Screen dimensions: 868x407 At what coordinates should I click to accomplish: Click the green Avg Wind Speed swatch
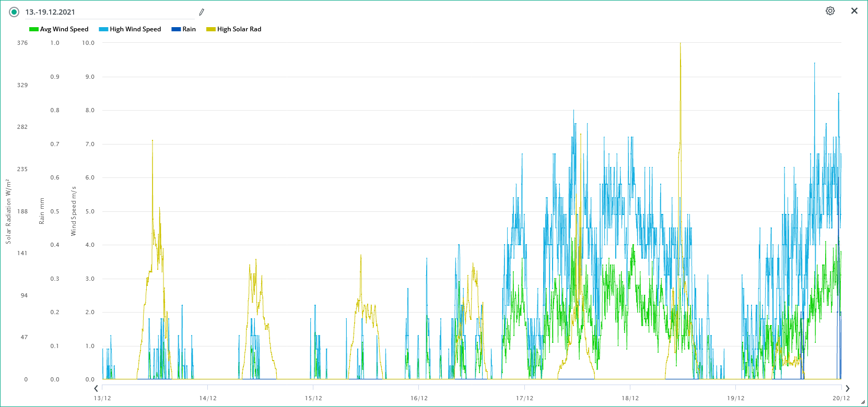coord(34,29)
